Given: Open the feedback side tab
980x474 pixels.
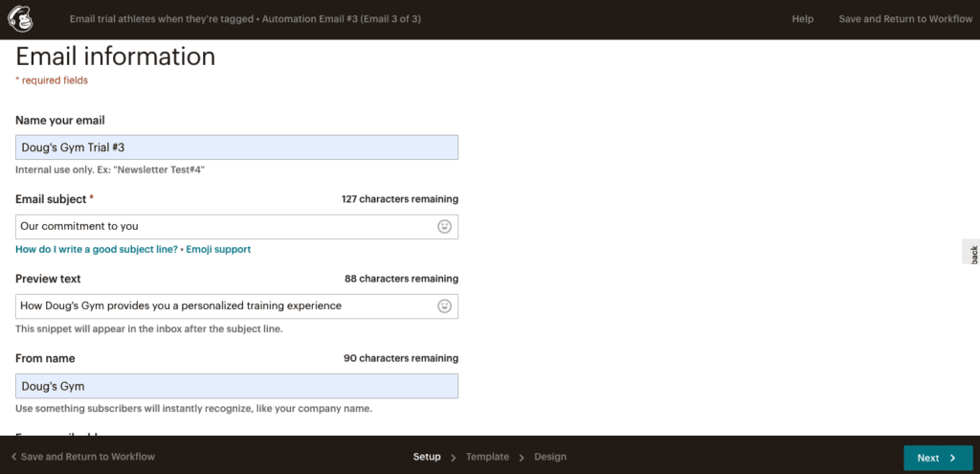Looking at the screenshot, I should (x=972, y=252).
